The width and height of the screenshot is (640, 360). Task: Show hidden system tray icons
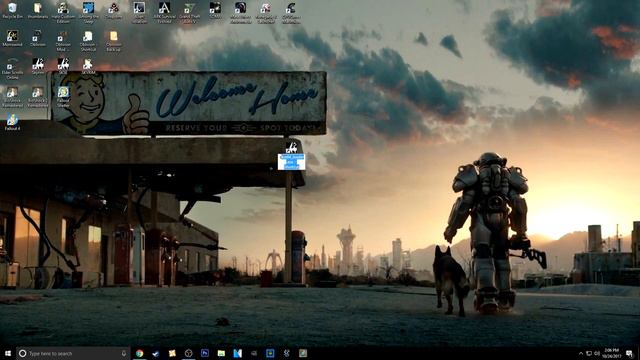(x=581, y=353)
